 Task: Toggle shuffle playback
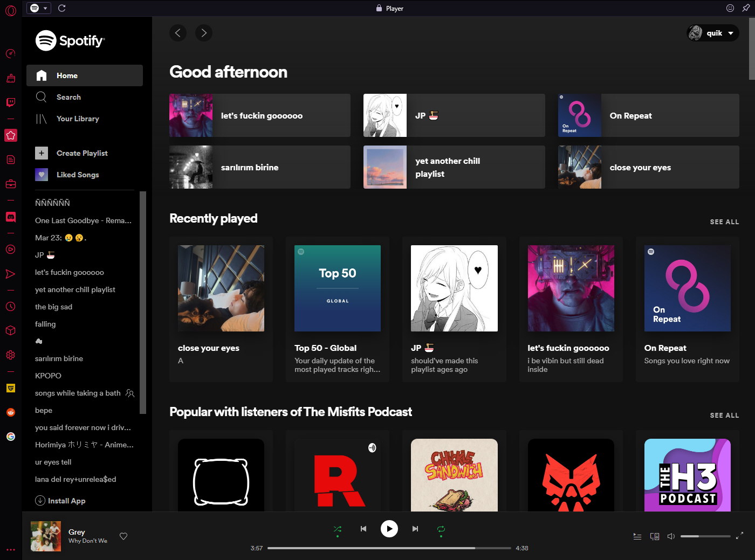(338, 529)
